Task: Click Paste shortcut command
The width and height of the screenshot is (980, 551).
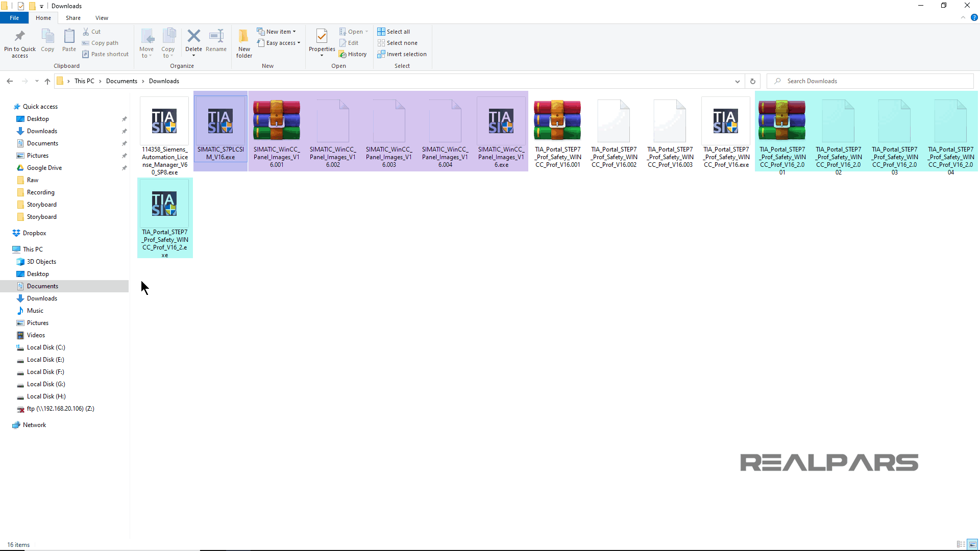Action: [106, 54]
